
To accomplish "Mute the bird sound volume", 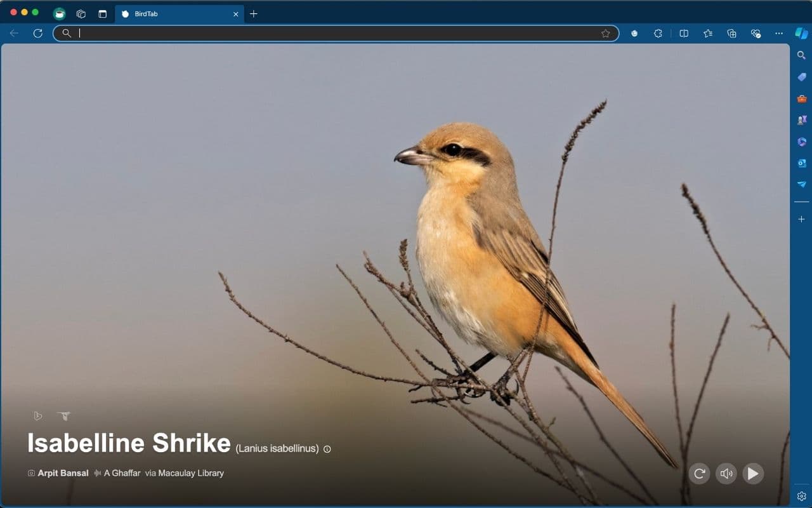I will click(x=726, y=473).
